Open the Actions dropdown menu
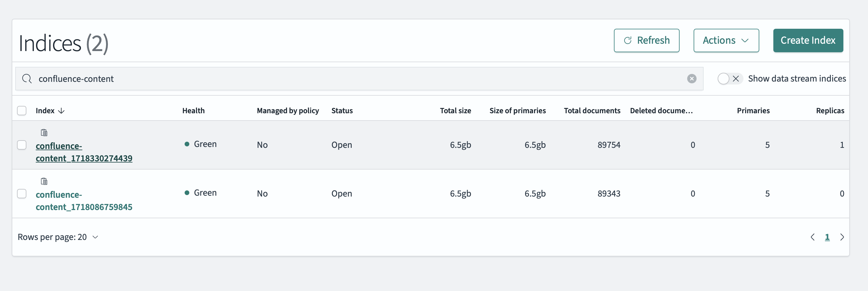This screenshot has height=291, width=868. coord(726,40)
